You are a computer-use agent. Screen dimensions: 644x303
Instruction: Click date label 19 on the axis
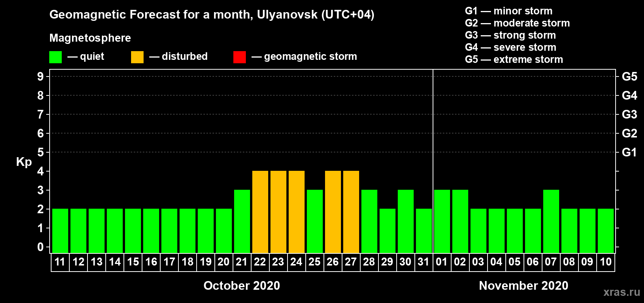point(206,262)
